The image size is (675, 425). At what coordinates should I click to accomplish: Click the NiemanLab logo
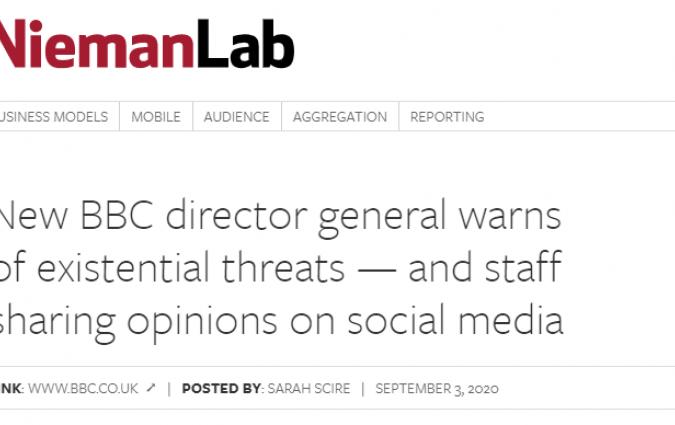(x=146, y=45)
